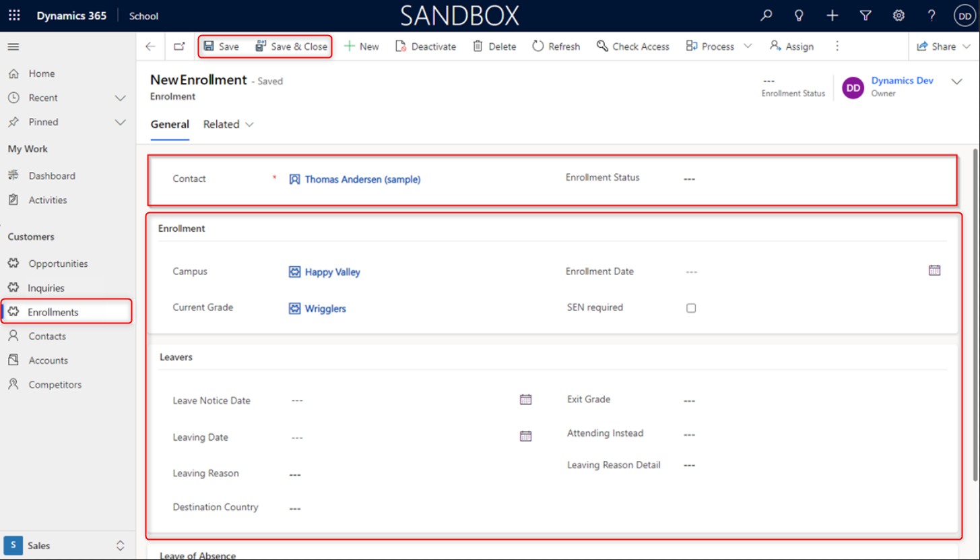Open the lightbulb assistant icon
This screenshot has width=980, height=560.
tap(799, 15)
